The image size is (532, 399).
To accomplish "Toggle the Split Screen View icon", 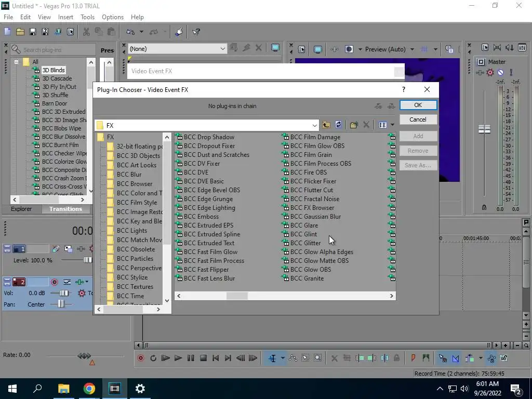I will (349, 49).
